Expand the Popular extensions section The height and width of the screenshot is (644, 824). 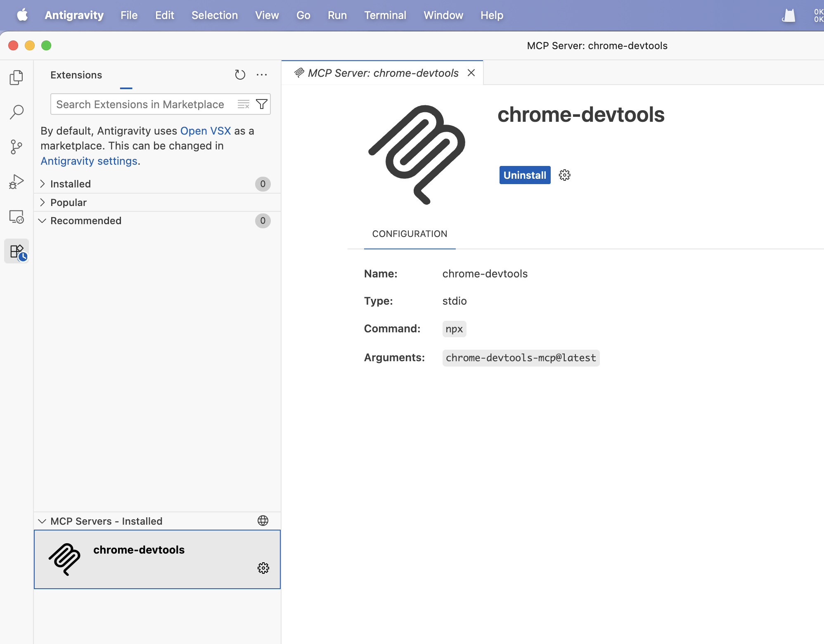[x=69, y=202]
